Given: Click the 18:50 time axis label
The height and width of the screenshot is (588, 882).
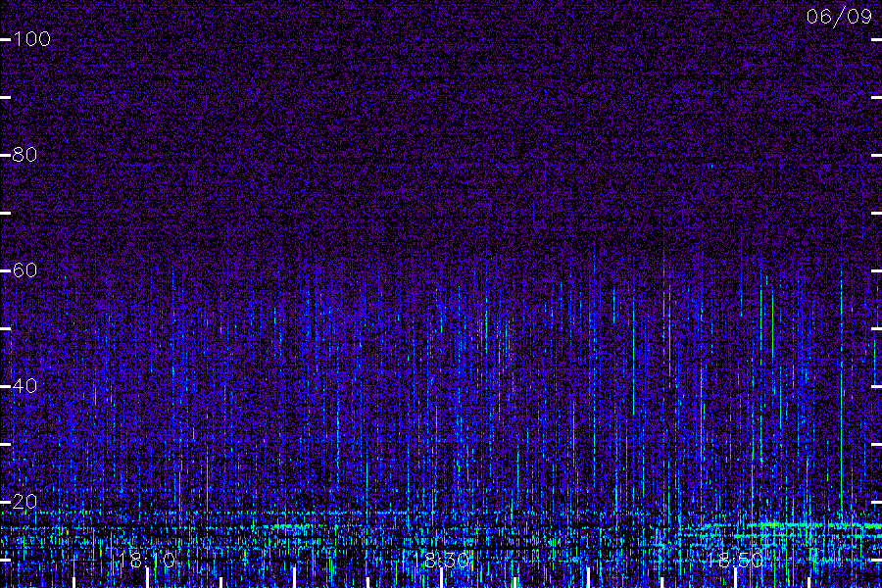Looking at the screenshot, I should tap(735, 560).
